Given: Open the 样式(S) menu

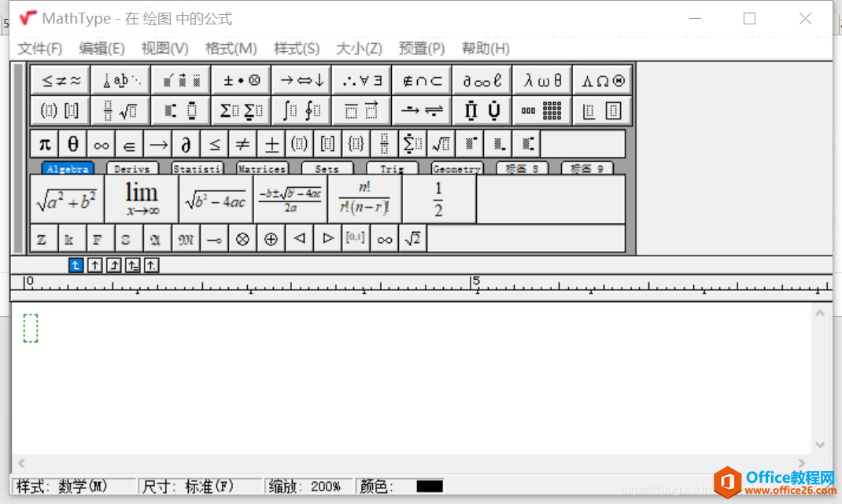Looking at the screenshot, I should point(297,49).
